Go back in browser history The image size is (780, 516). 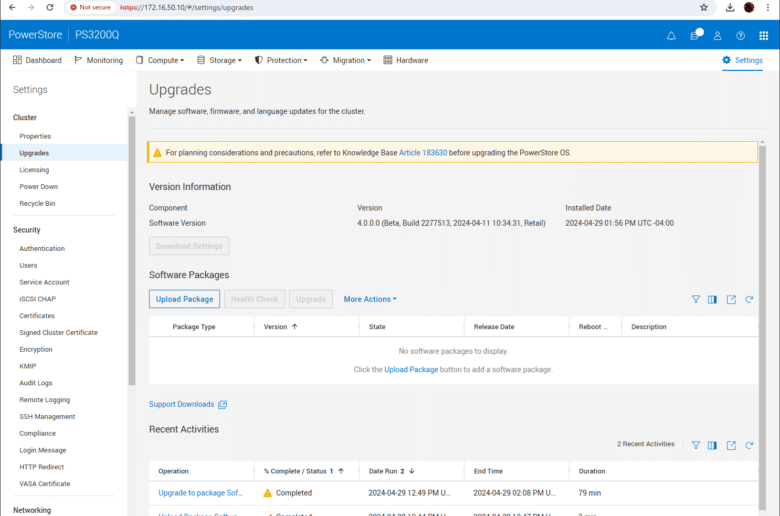tap(12, 7)
